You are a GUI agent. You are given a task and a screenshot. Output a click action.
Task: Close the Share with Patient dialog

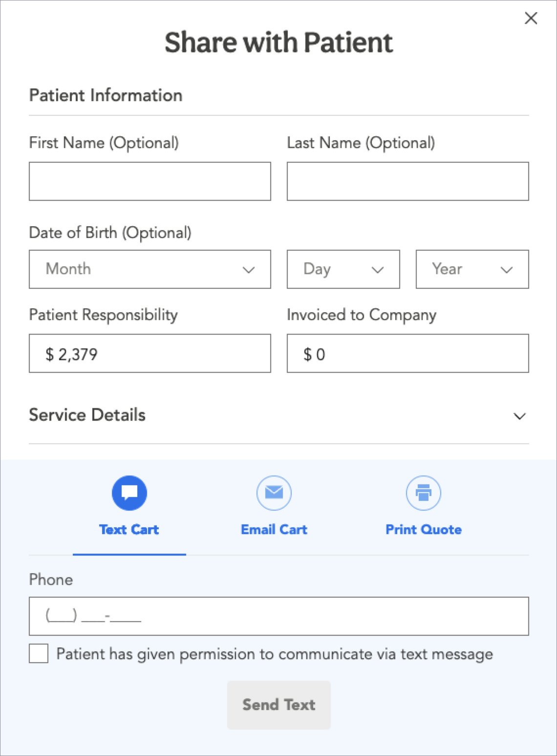[531, 19]
